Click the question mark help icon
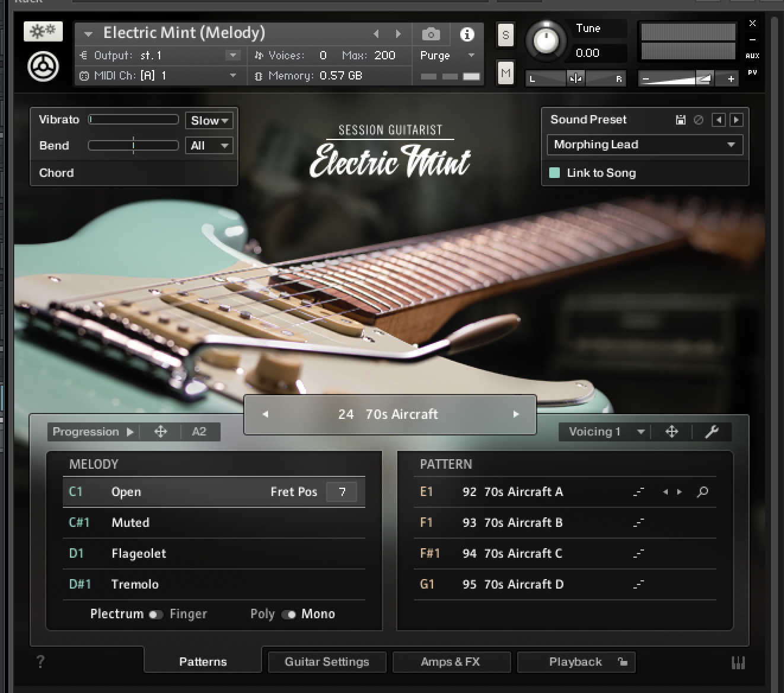This screenshot has height=693, width=784. point(40,662)
